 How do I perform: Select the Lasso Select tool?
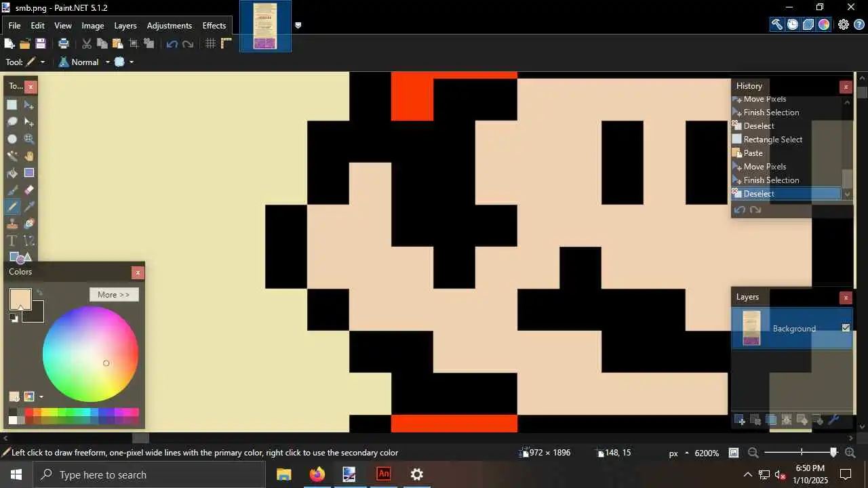tap(12, 121)
